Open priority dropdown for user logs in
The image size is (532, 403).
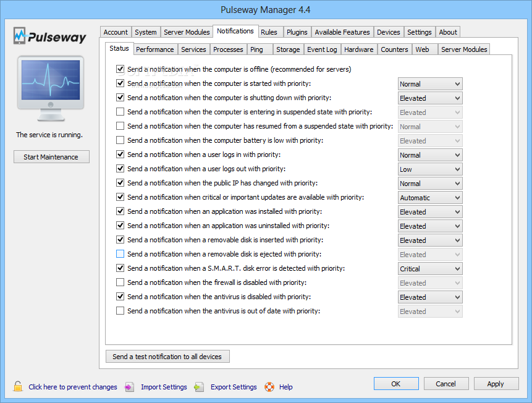click(430, 155)
